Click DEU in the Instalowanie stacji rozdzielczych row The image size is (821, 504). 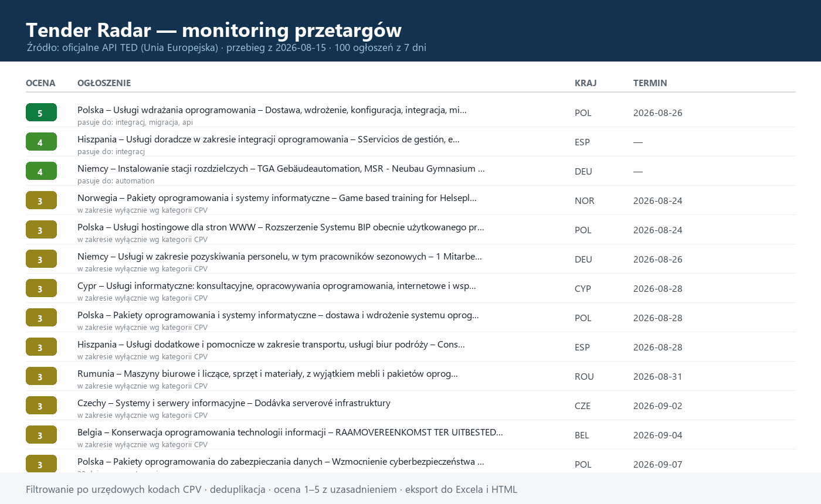click(583, 172)
